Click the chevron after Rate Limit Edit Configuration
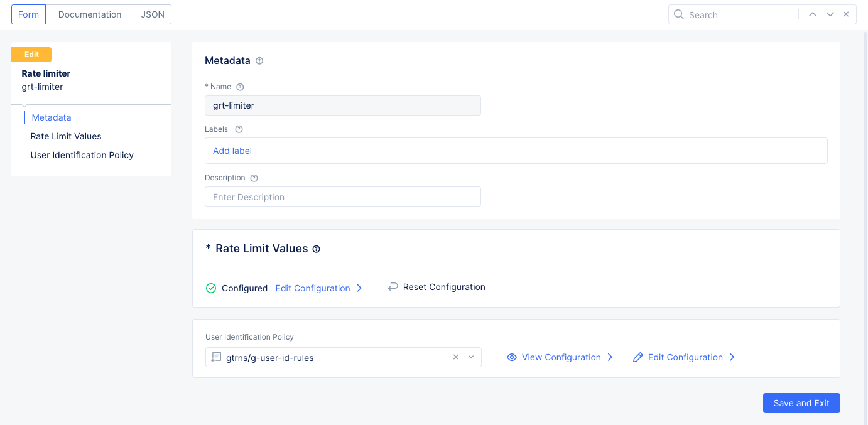 tap(359, 288)
